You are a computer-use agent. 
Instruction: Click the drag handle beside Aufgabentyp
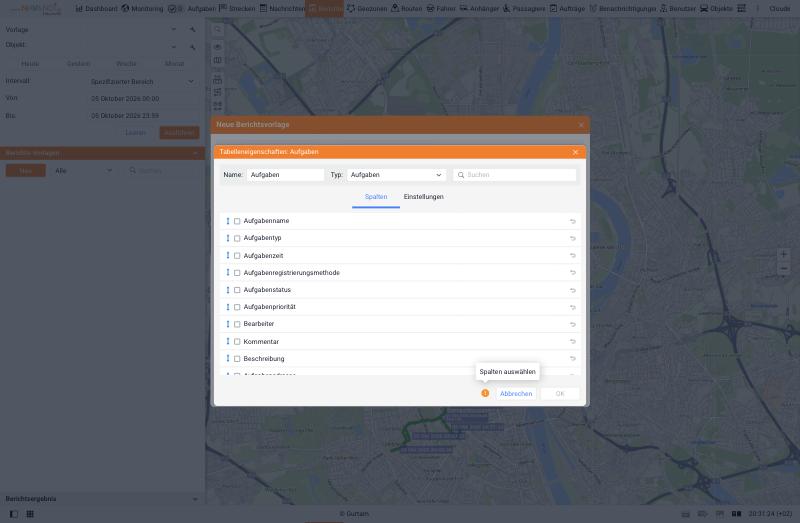pos(228,238)
